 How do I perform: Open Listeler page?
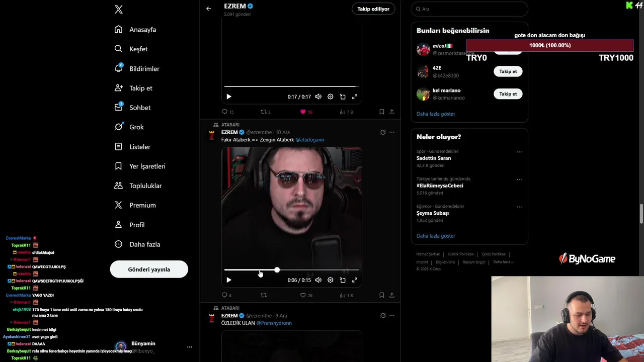(132, 147)
